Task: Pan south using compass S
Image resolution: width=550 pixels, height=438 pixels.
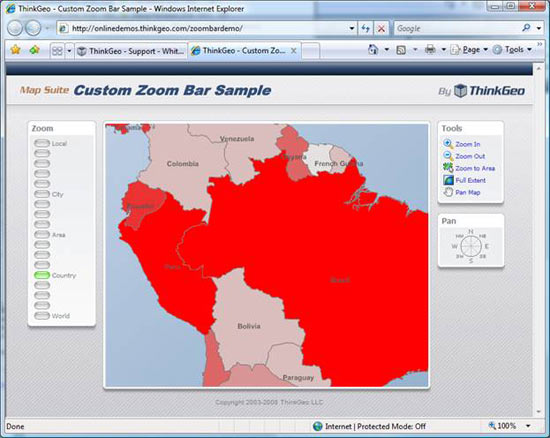Action: tap(471, 261)
